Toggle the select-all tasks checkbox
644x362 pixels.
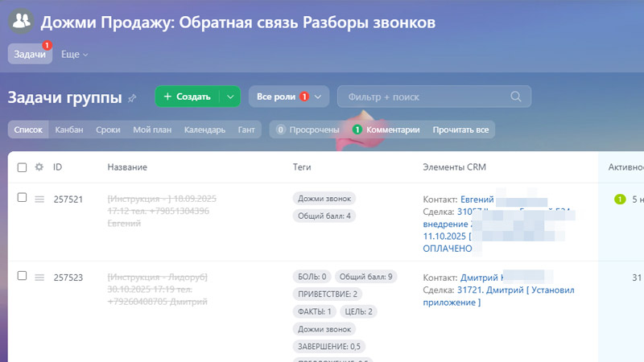pos(23,167)
